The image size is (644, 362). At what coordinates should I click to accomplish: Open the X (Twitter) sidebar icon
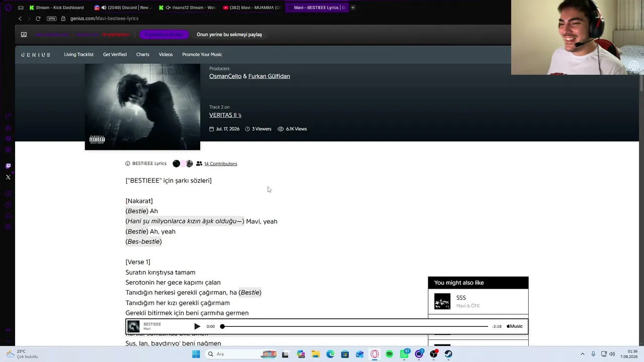[8, 177]
